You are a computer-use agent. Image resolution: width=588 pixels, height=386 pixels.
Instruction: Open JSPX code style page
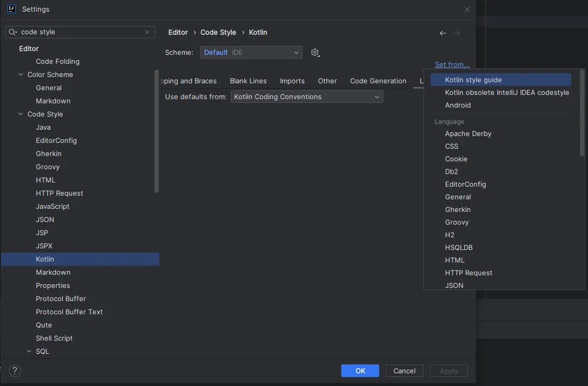[x=80, y=246]
